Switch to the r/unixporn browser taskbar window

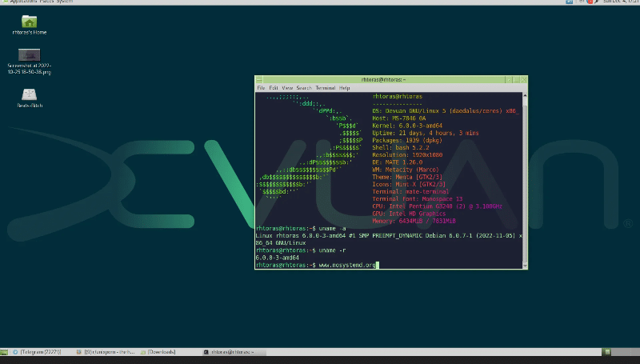(106, 352)
